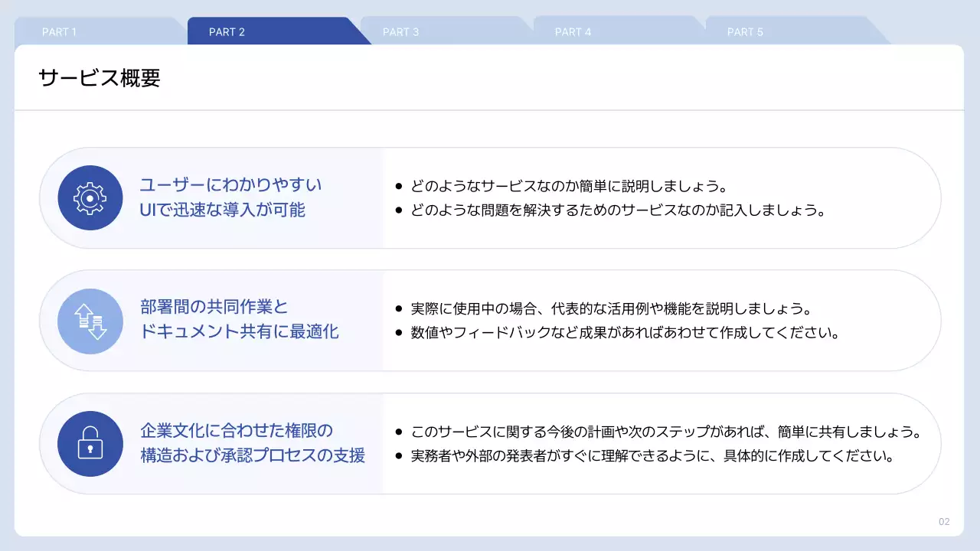This screenshot has height=551, width=980.
Task: Click the heading ユーザーにわかりやすいUIで迅速な導入が可能
Action: [x=230, y=197]
